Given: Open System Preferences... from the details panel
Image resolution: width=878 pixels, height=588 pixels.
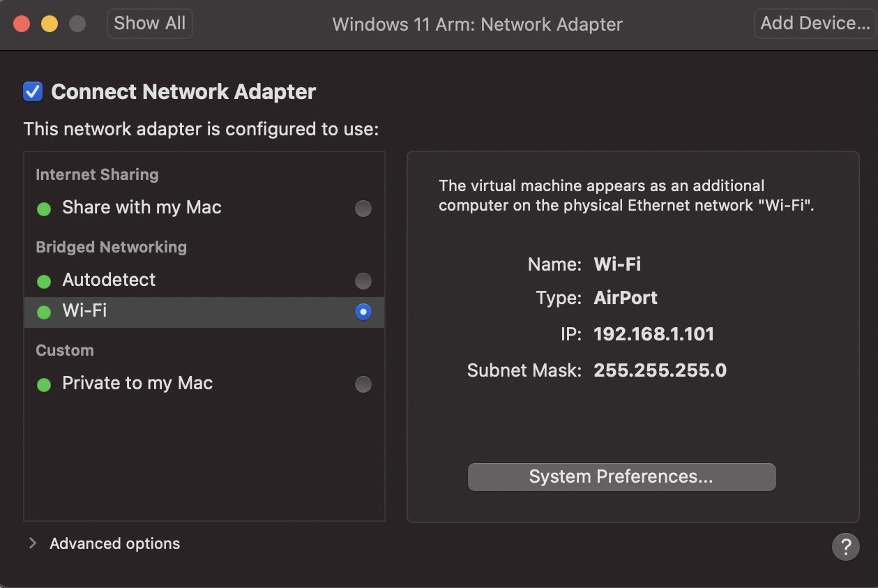Looking at the screenshot, I should point(621,477).
